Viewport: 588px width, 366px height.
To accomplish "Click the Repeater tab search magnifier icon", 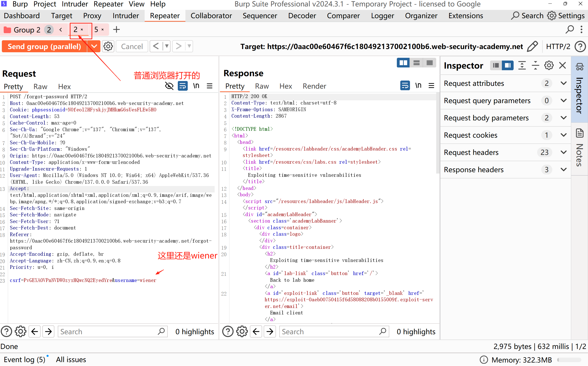I will tap(569, 29).
